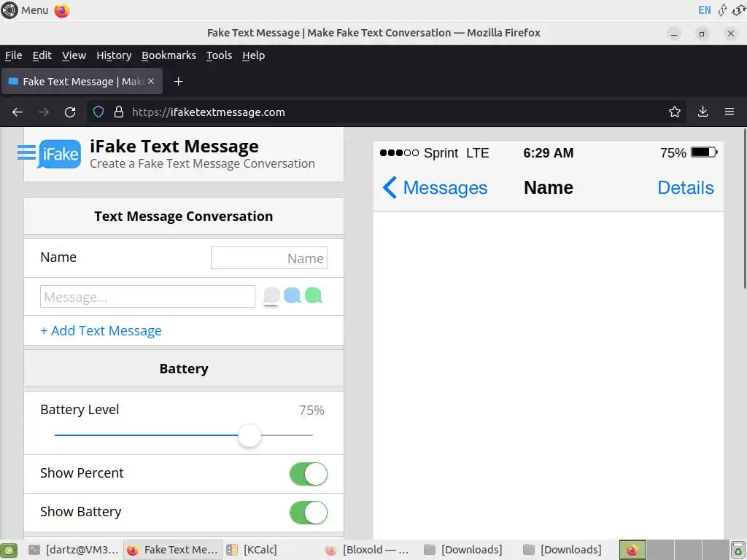The width and height of the screenshot is (747, 560).
Task: Bookmark this page with the star
Action: (675, 112)
